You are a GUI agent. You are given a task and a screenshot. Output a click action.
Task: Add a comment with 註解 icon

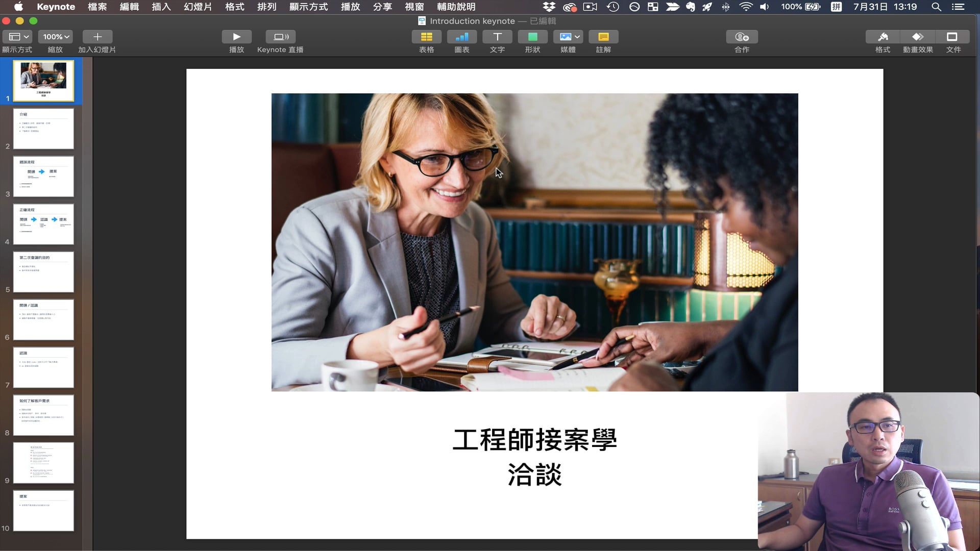pos(603,37)
